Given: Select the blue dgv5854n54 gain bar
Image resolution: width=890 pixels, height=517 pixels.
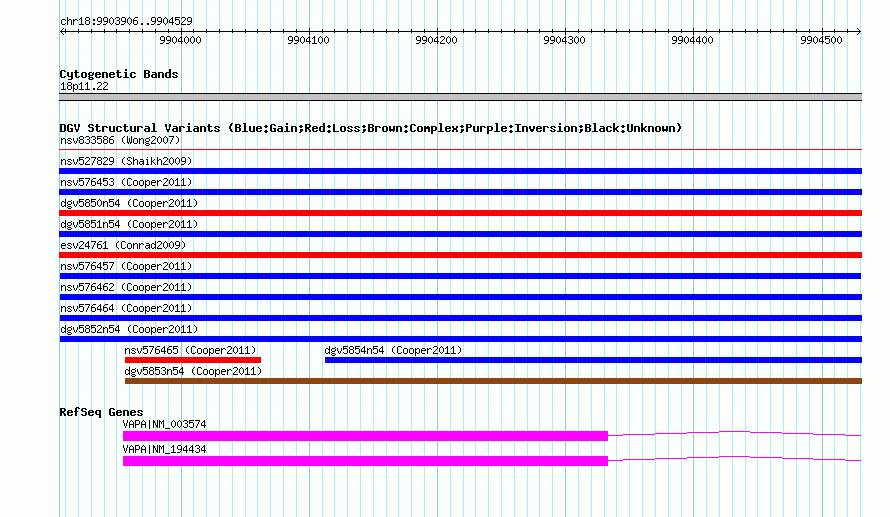Looking at the screenshot, I should [x=593, y=360].
